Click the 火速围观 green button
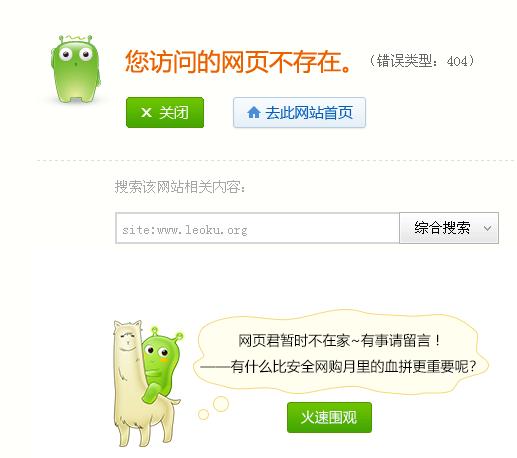Viewport: 517px width, 458px height. pos(329,417)
